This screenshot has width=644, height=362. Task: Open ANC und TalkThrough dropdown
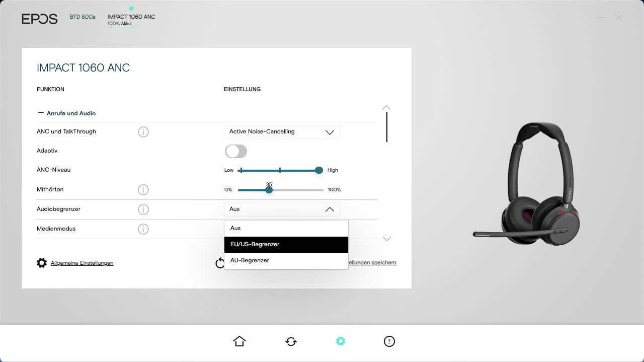(282, 132)
